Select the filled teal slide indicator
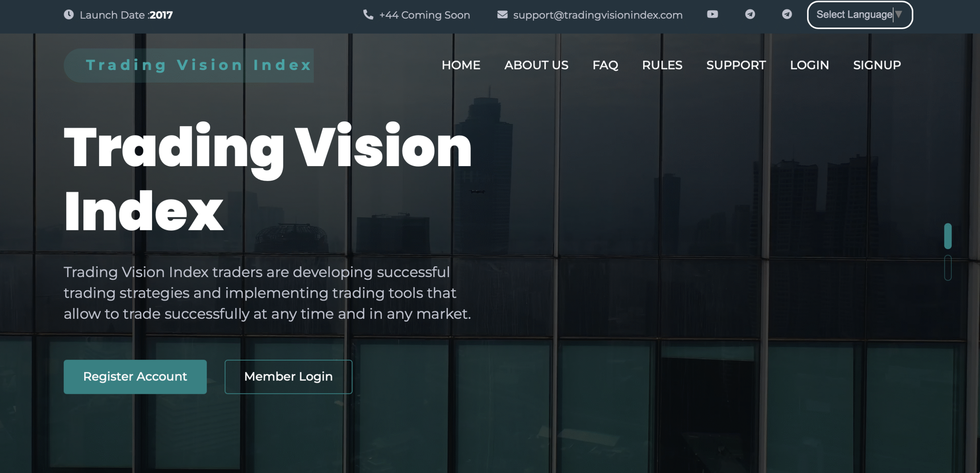This screenshot has width=980, height=473. click(947, 236)
